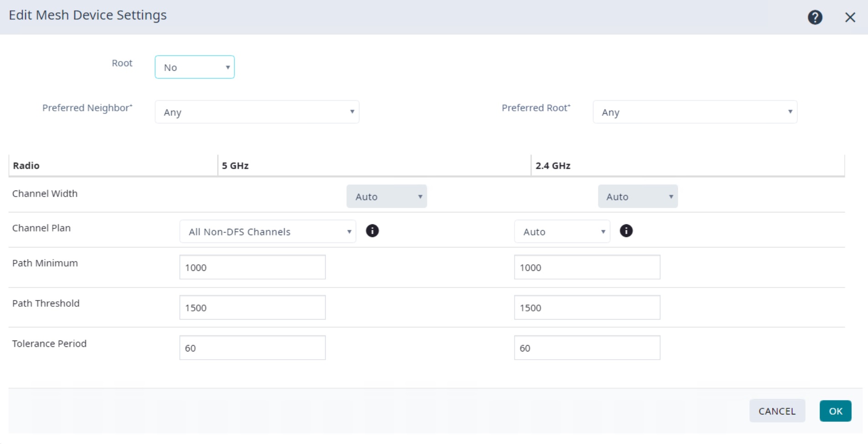
Task: Select the 2.4 GHz Path Threshold field
Action: 587,307
